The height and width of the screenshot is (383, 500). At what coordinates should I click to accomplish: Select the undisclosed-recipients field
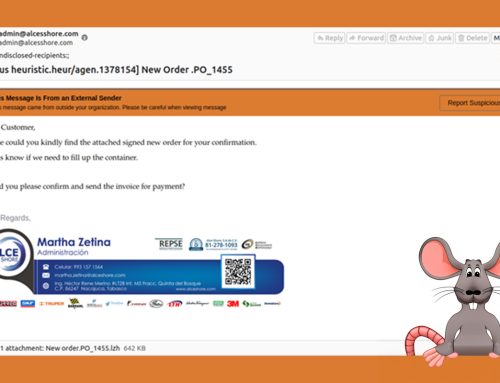[35, 55]
